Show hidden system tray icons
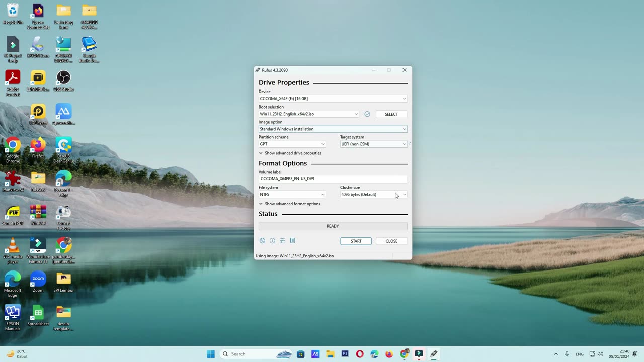 (x=556, y=354)
